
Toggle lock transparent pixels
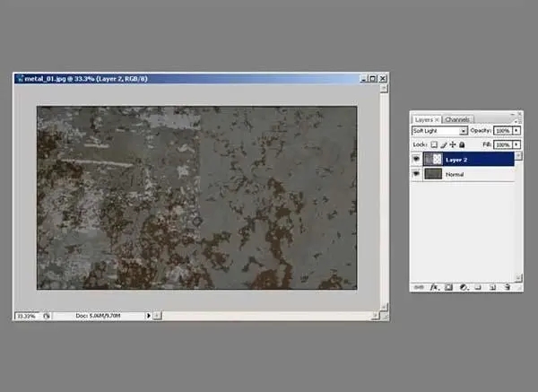(434, 144)
